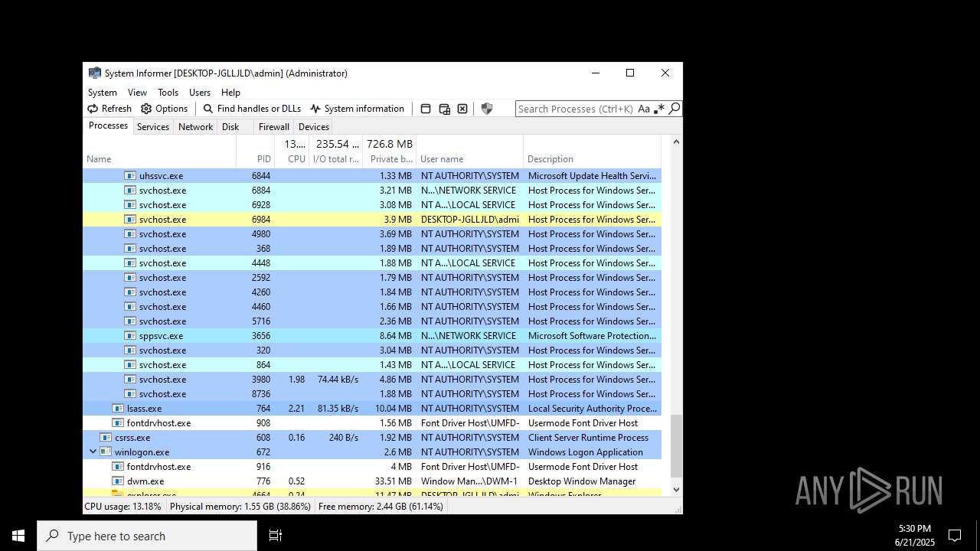
Task: Open the Help menu
Action: [x=230, y=93]
